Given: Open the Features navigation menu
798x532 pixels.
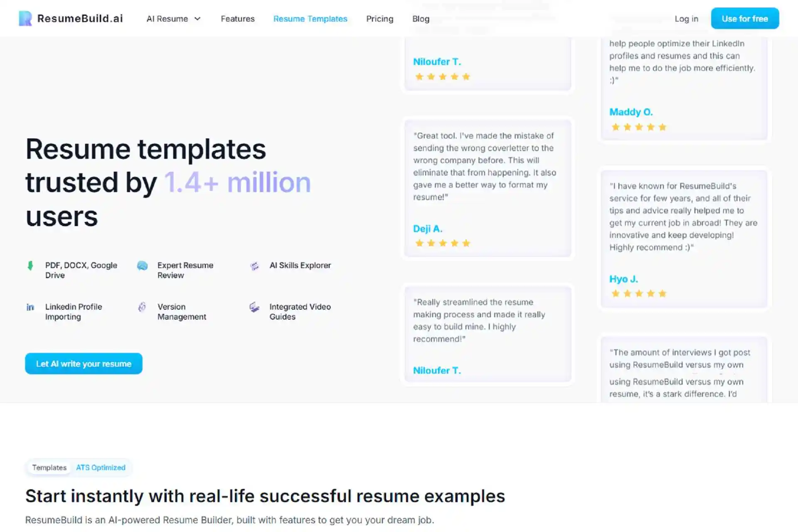Looking at the screenshot, I should point(237,18).
